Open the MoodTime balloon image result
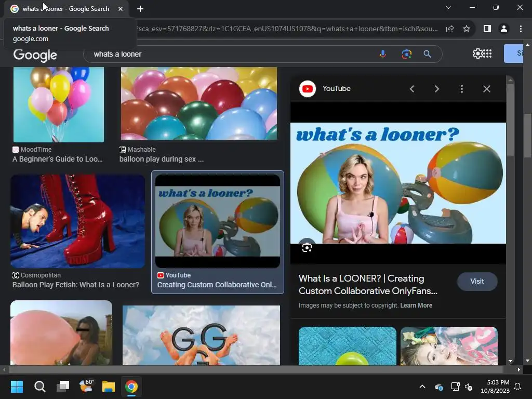The height and width of the screenshot is (399, 532). tap(58, 104)
